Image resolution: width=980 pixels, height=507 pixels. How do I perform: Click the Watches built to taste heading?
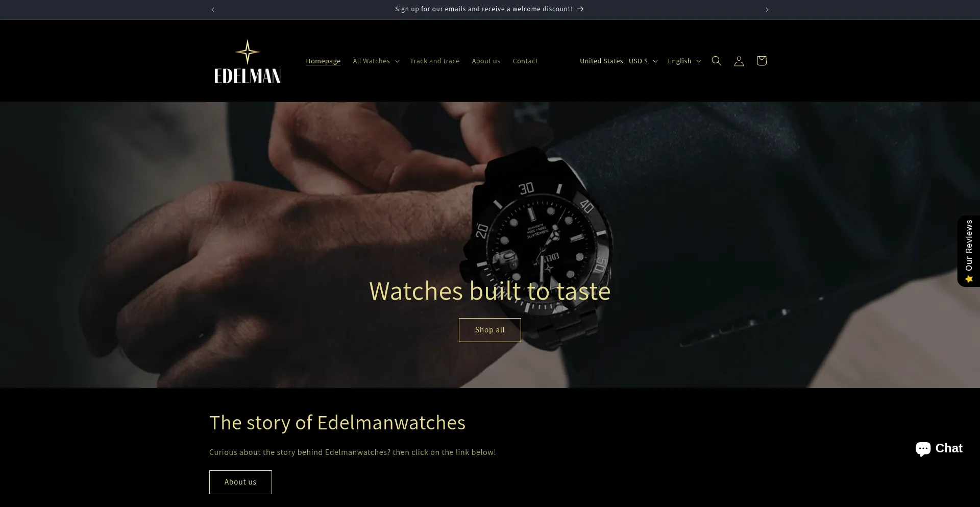489,292
